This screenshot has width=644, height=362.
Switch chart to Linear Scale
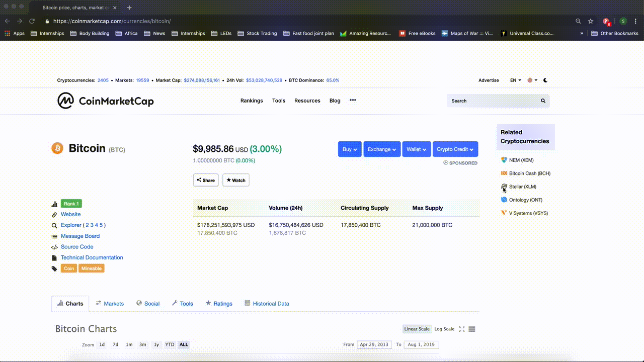pos(417,329)
